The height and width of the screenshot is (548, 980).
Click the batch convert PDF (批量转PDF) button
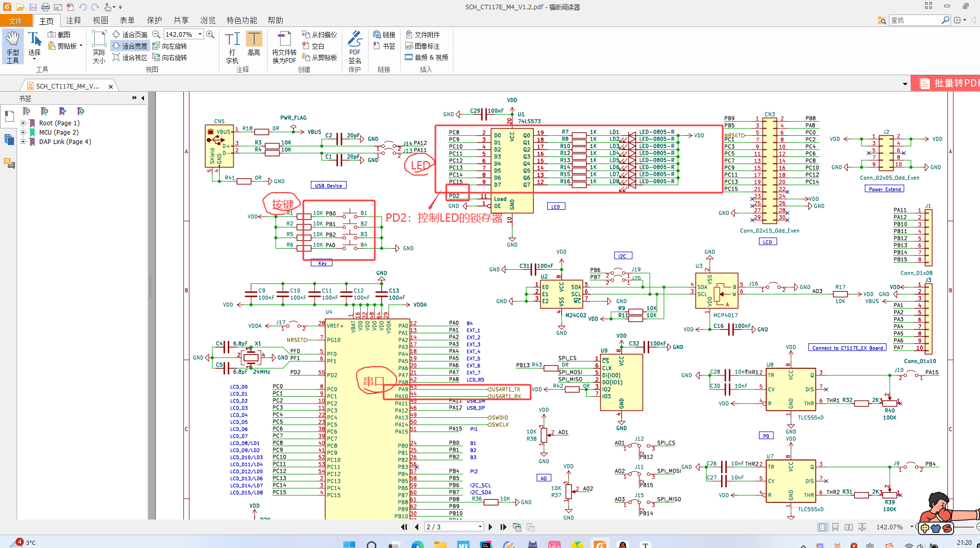click(x=946, y=83)
